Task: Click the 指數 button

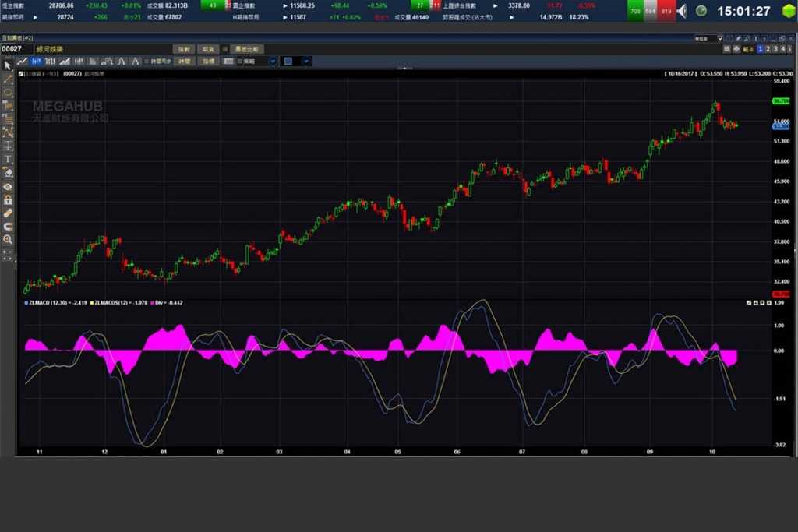Action: pos(184,49)
